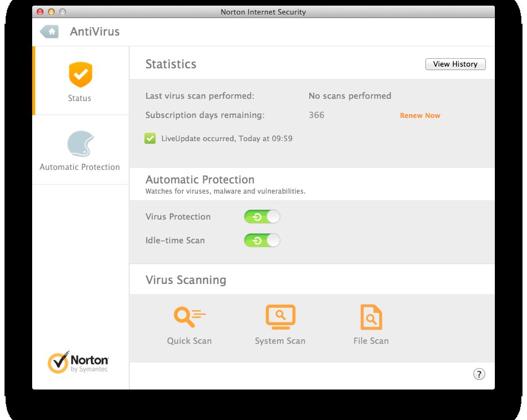Select the Automatic Protection tab label
527x420 pixels.
(x=80, y=167)
